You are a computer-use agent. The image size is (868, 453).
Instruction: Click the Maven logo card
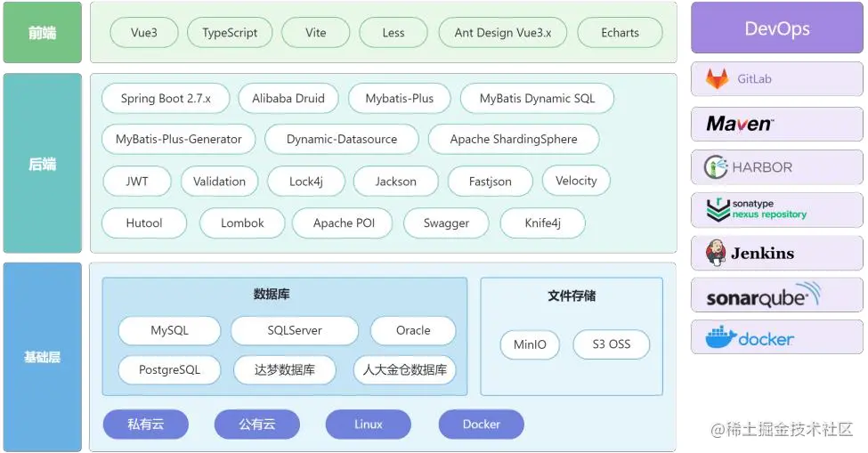776,124
